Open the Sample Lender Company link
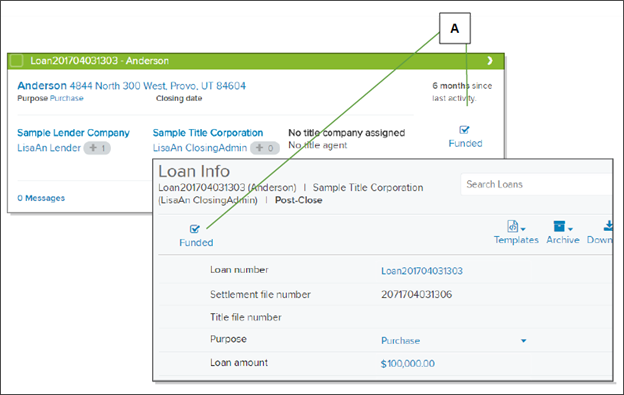The image size is (624, 395). [x=73, y=133]
